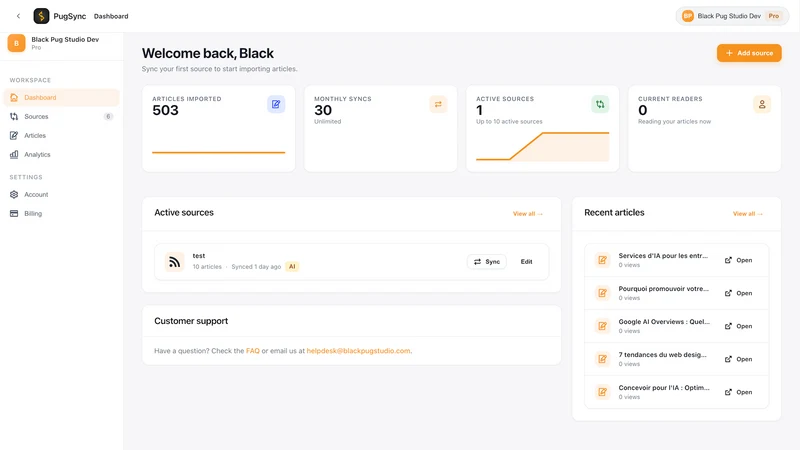
Task: Click the Articles Imported trend line
Action: tap(218, 152)
